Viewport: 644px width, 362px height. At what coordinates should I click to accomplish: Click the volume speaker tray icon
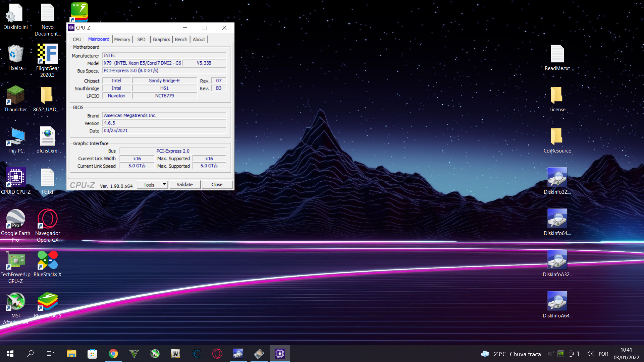click(591, 354)
